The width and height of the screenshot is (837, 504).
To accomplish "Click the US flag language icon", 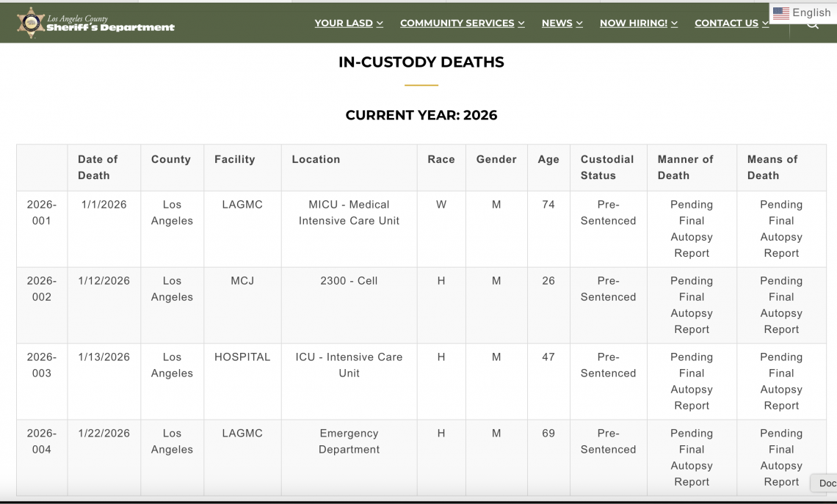I will click(x=781, y=12).
